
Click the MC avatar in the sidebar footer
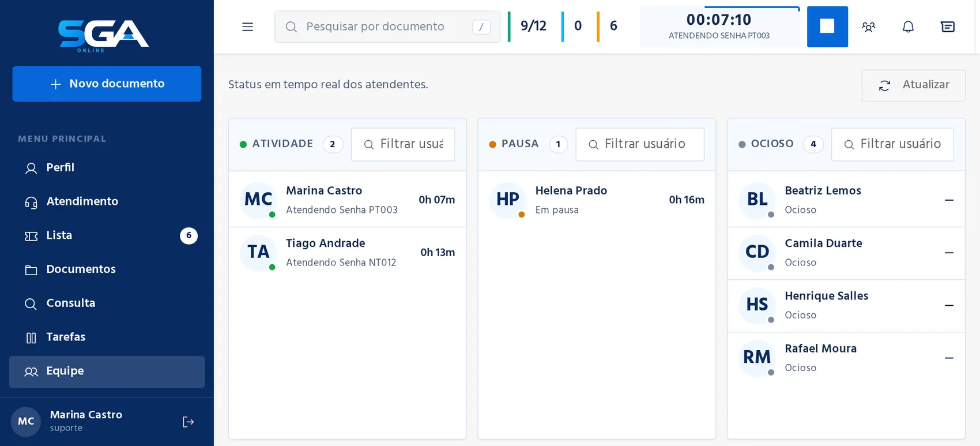click(26, 421)
